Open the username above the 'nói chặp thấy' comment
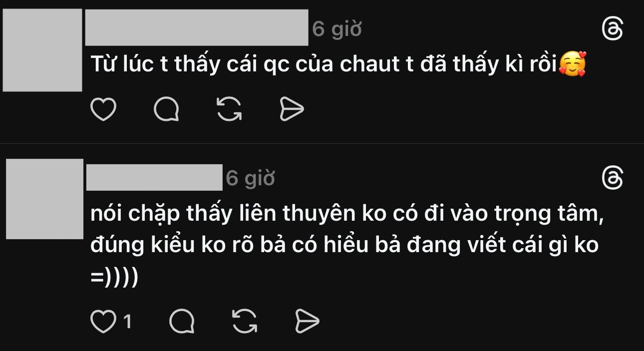Image resolution: width=644 pixels, height=351 pixels. click(154, 177)
